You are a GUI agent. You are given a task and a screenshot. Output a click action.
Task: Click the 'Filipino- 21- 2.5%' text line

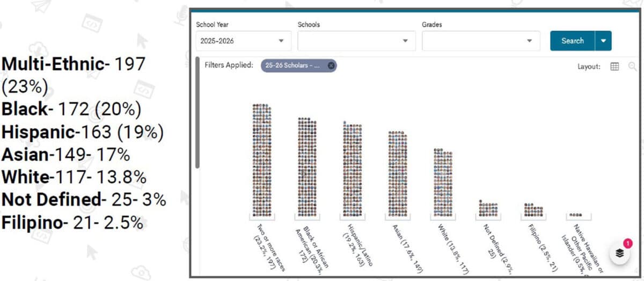tap(72, 222)
